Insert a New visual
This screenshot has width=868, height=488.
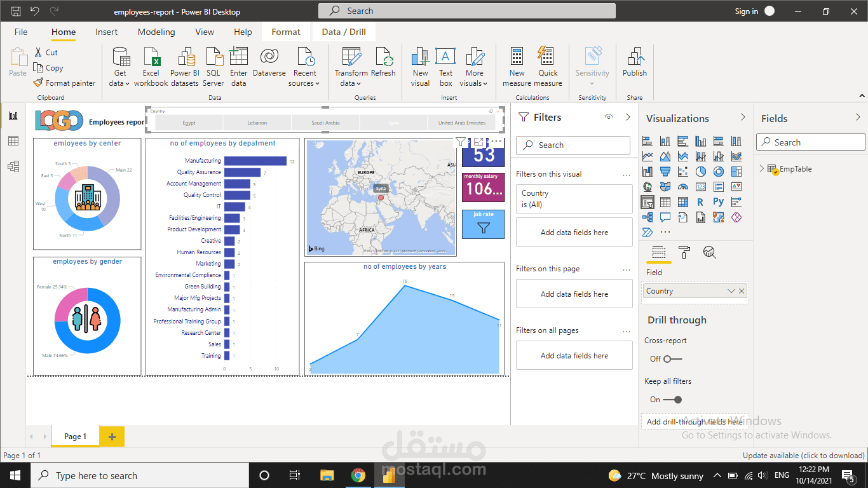pyautogui.click(x=420, y=67)
